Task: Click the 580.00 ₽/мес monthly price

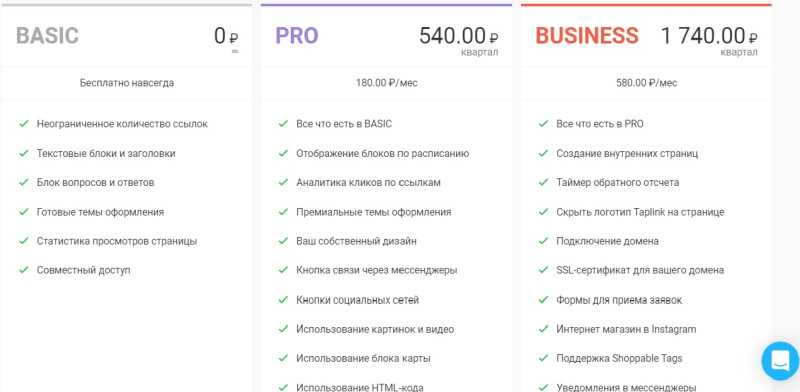Action: [x=646, y=83]
